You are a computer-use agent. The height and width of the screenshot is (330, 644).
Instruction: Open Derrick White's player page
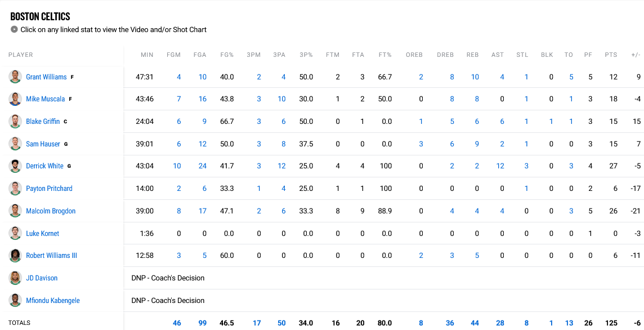click(x=44, y=166)
